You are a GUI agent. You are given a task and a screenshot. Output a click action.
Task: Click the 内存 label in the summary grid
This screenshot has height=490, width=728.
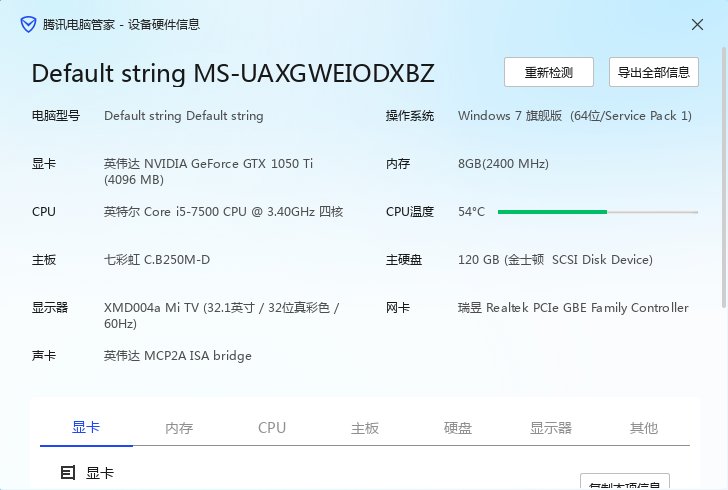point(398,163)
